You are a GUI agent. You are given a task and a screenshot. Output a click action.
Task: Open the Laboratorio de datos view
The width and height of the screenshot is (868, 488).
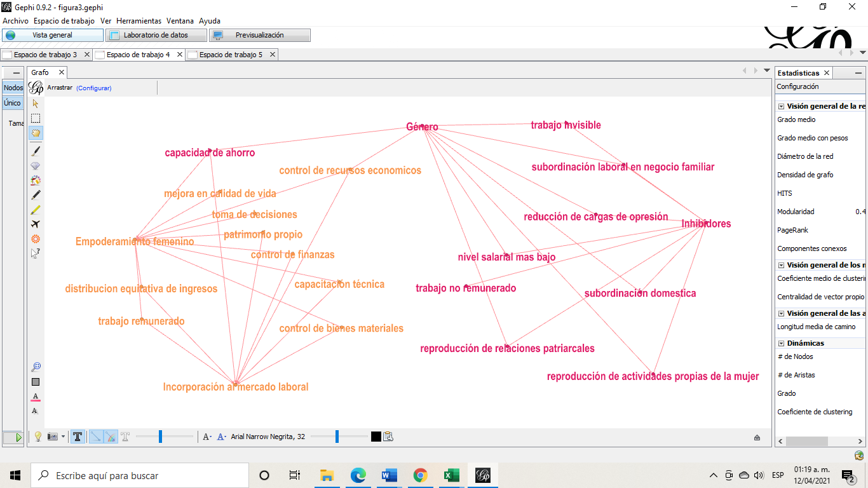(156, 35)
